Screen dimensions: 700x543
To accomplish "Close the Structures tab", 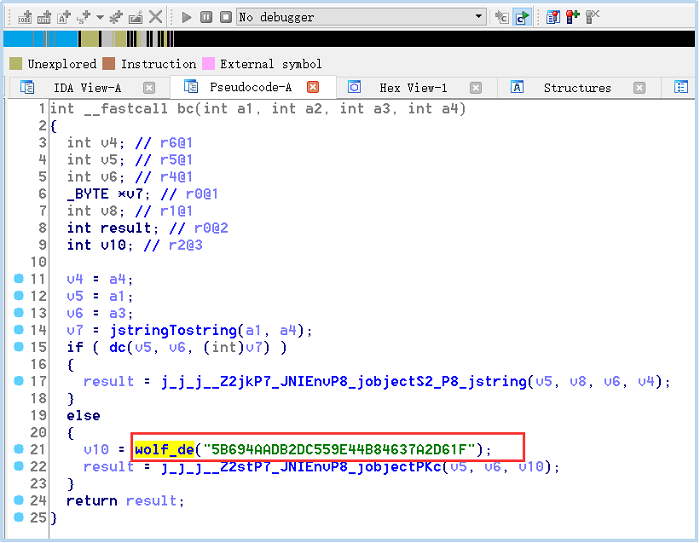I will pyautogui.click(x=639, y=88).
